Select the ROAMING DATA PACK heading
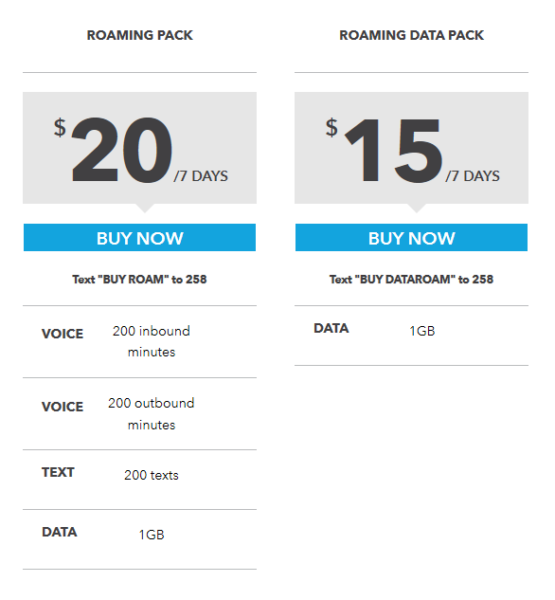Screen dimensions: 555x600 (x=411, y=35)
